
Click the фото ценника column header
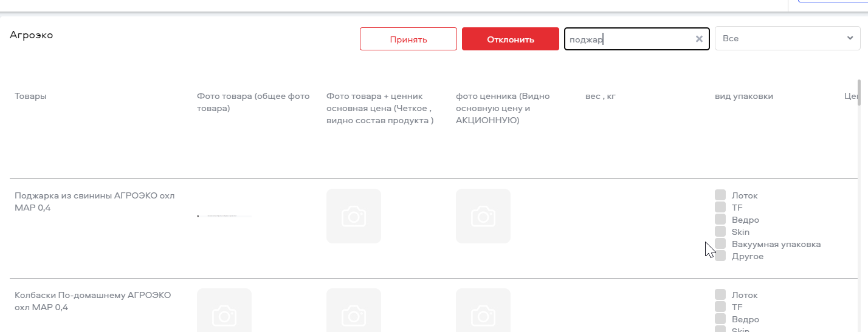(x=503, y=109)
